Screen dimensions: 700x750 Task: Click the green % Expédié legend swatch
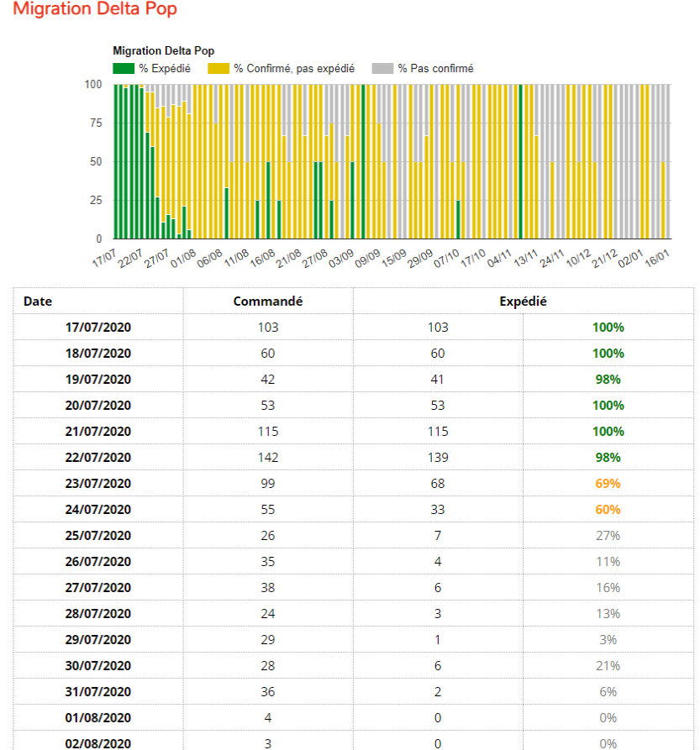coord(123,68)
